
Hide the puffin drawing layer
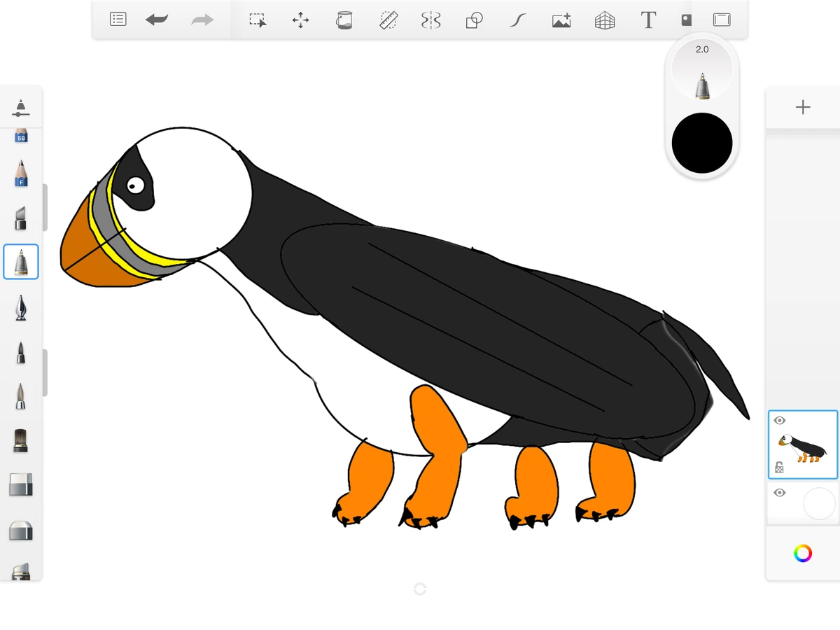779,420
